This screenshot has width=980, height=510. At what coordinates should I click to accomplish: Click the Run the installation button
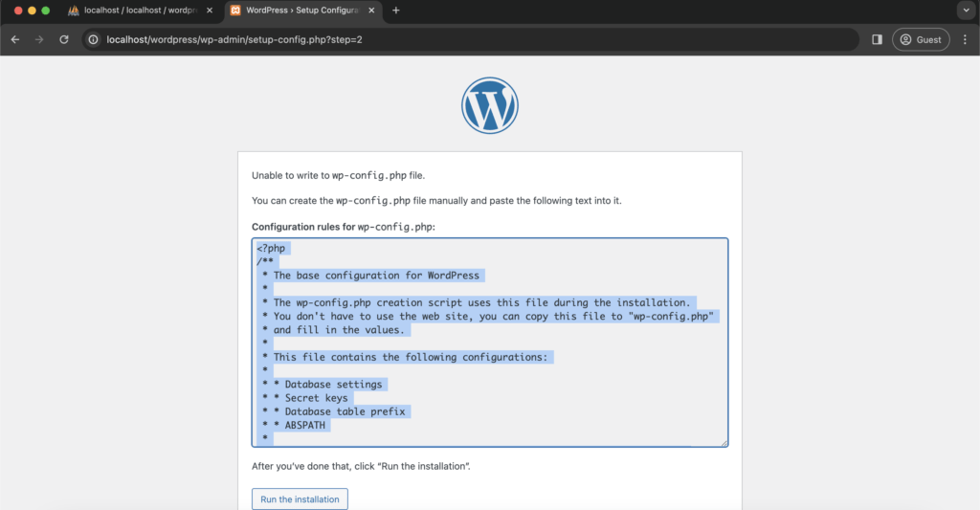click(x=300, y=499)
